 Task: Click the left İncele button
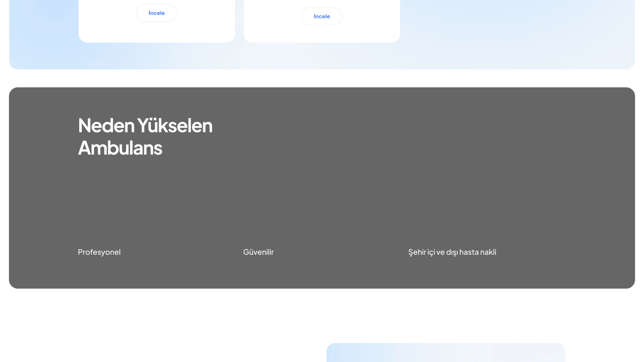[x=157, y=13]
